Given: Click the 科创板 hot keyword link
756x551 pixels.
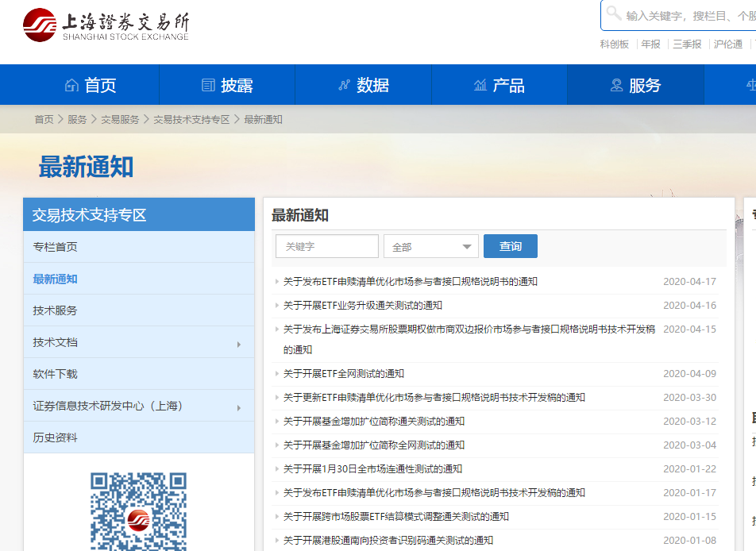Looking at the screenshot, I should pyautogui.click(x=615, y=44).
